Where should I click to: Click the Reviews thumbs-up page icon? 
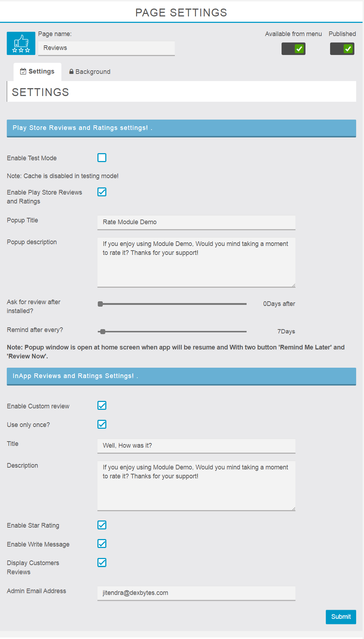[21, 43]
